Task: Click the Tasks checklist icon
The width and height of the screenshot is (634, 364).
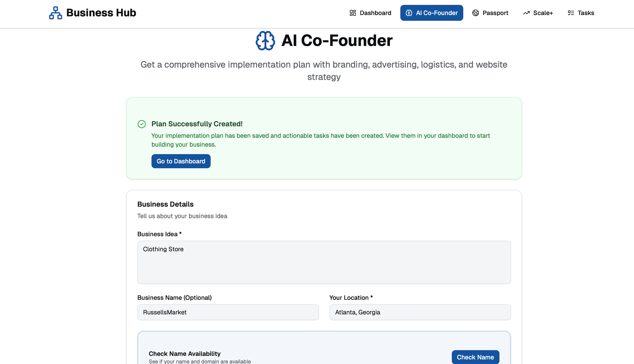Action: pyautogui.click(x=571, y=13)
